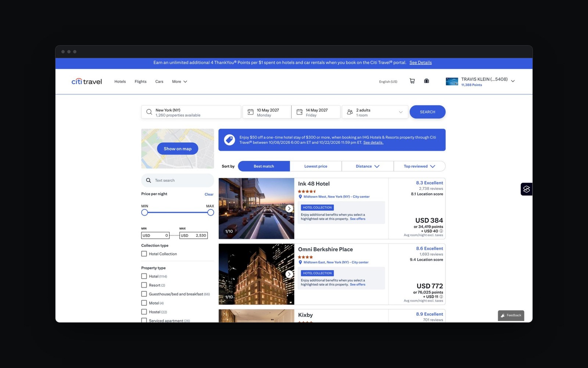Open See Details link in top banner
The image size is (588, 368).
pos(420,63)
